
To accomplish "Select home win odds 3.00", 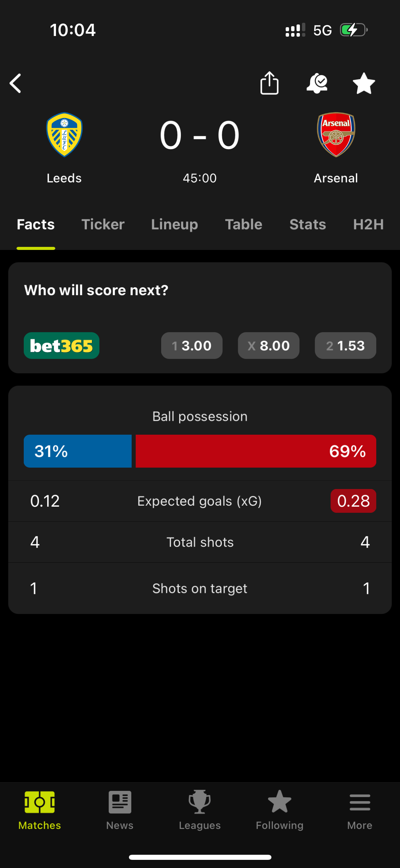I will (192, 346).
